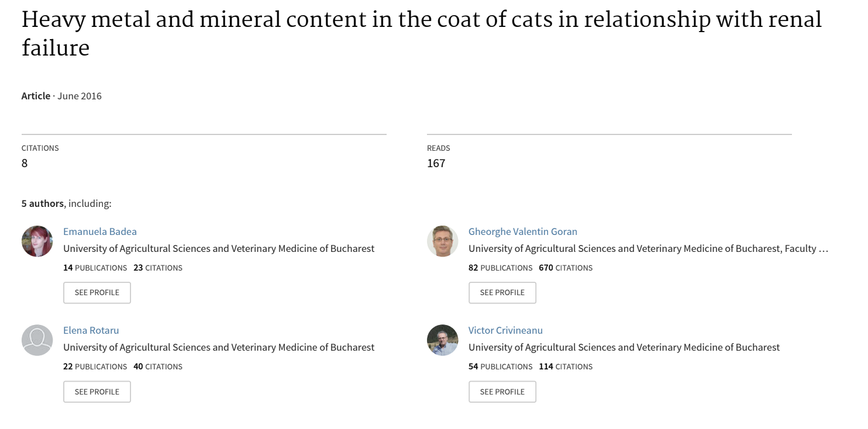Click the citations count number 8
This screenshot has width=868, height=429.
(x=25, y=163)
